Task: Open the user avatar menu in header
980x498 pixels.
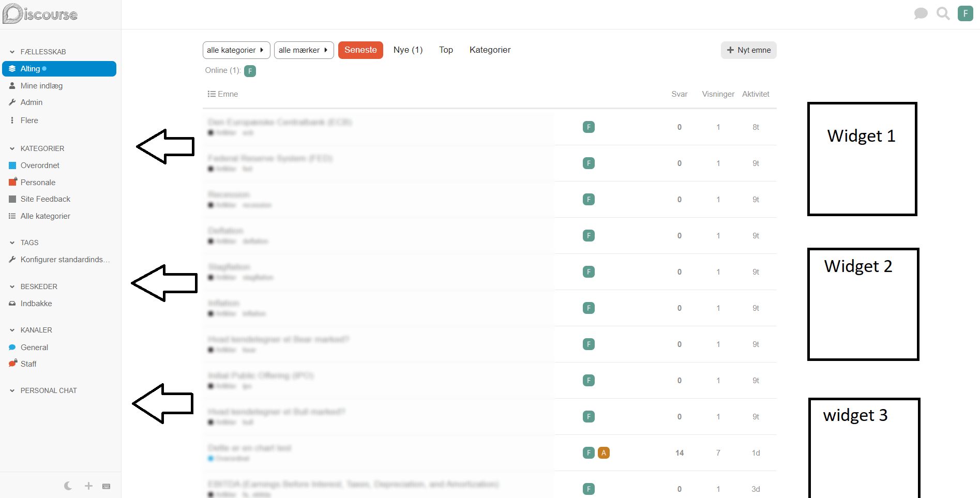Action: (x=965, y=13)
